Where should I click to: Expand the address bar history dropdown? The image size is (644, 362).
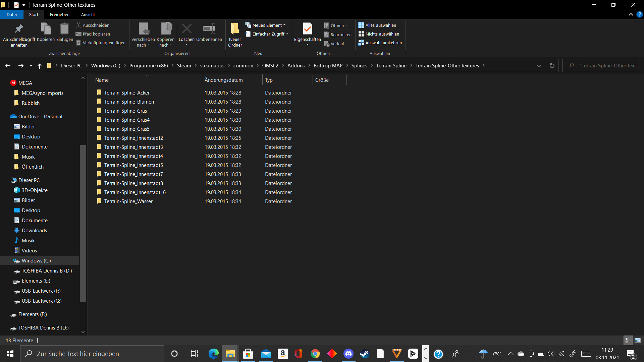[539, 66]
